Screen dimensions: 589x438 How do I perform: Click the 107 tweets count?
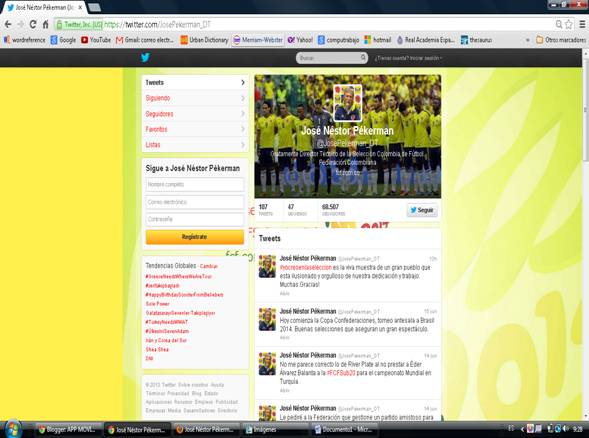[x=265, y=210]
